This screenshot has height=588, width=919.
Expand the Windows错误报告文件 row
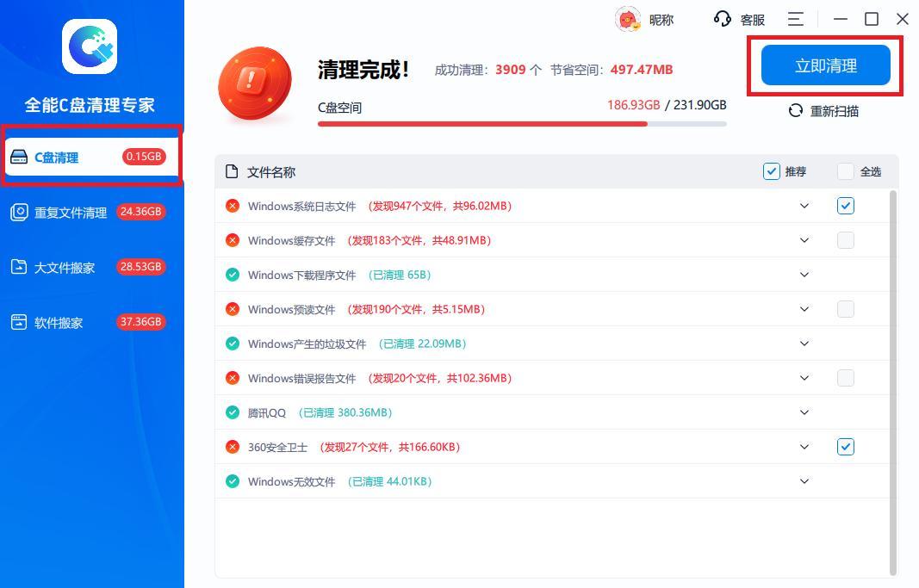click(x=804, y=378)
